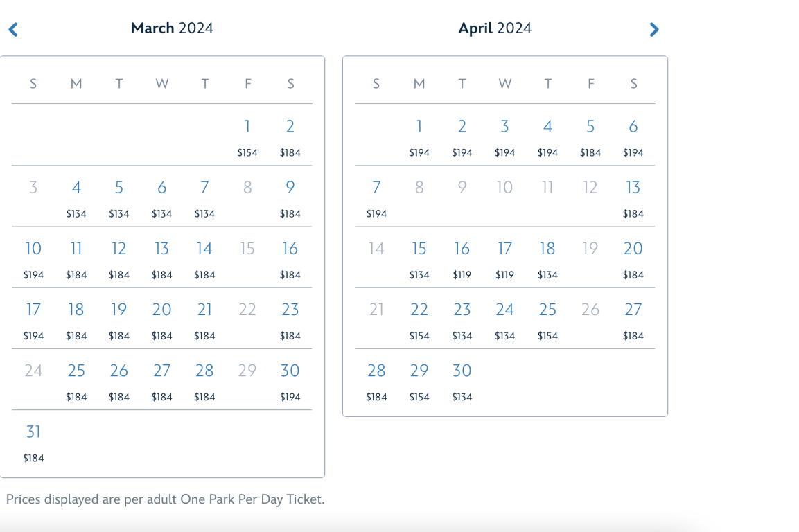Select March 31 priced $184
The width and height of the screenshot is (799, 532).
(33, 432)
